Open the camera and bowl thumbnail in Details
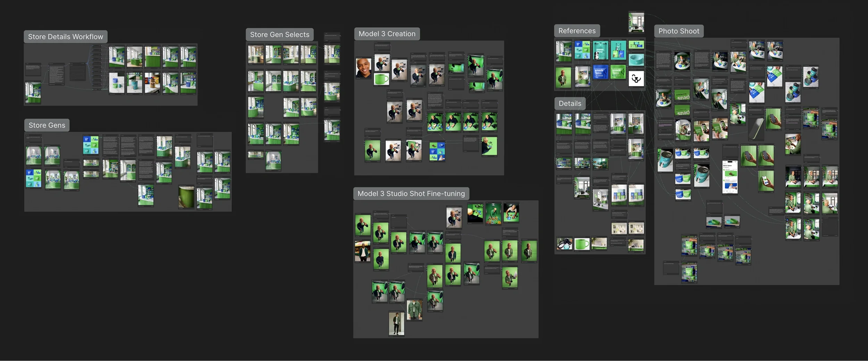 tap(564, 244)
